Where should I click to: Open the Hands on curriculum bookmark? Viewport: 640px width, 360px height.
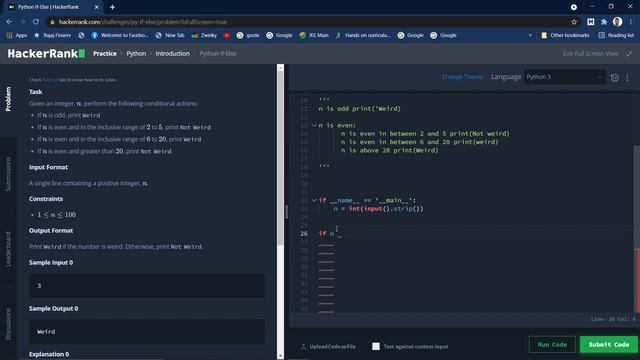[363, 36]
